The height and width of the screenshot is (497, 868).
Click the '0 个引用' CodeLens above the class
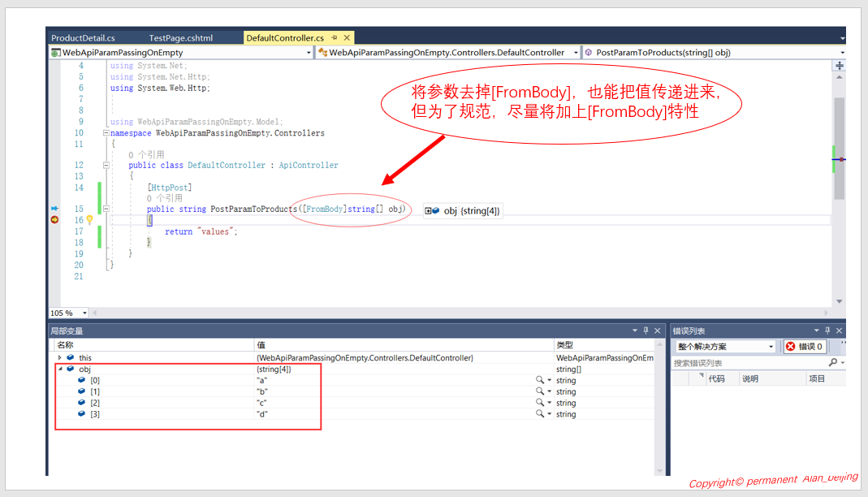coord(146,154)
